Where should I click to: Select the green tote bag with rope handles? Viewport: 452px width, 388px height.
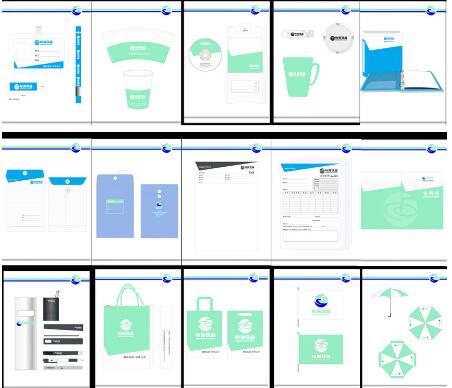click(x=127, y=321)
